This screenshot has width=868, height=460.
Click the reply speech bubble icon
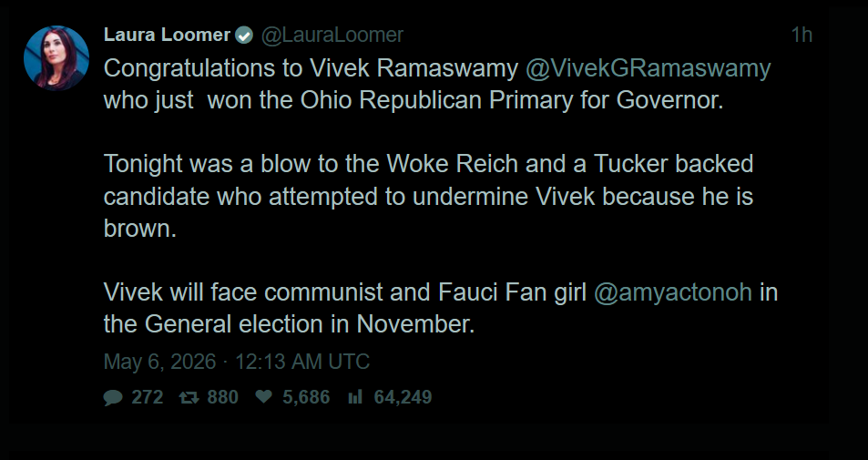click(113, 397)
